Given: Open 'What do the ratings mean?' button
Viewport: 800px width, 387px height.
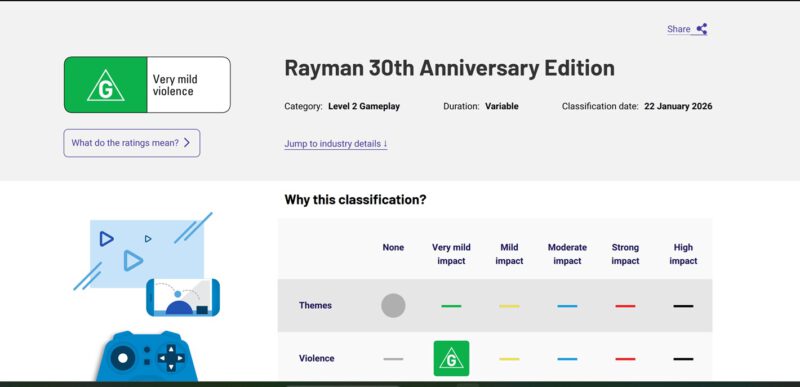Looking at the screenshot, I should tap(132, 143).
